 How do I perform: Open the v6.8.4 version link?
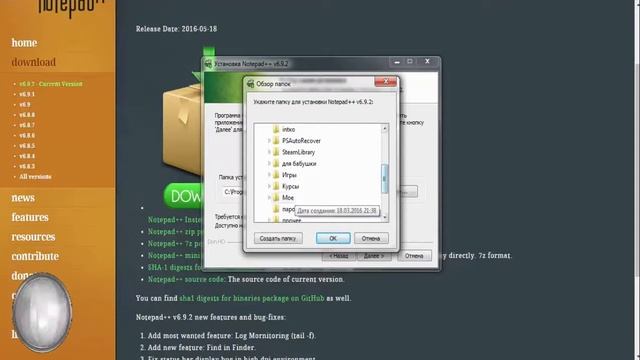(27, 156)
